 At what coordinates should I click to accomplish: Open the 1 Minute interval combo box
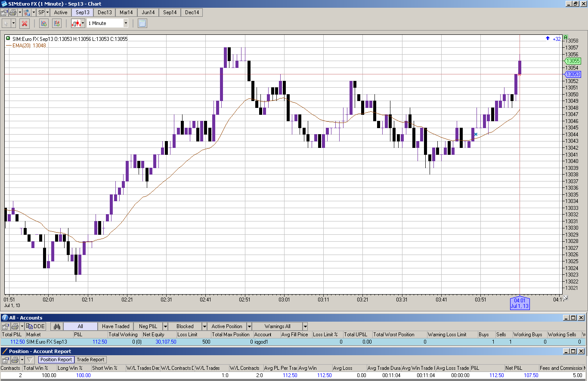click(108, 23)
